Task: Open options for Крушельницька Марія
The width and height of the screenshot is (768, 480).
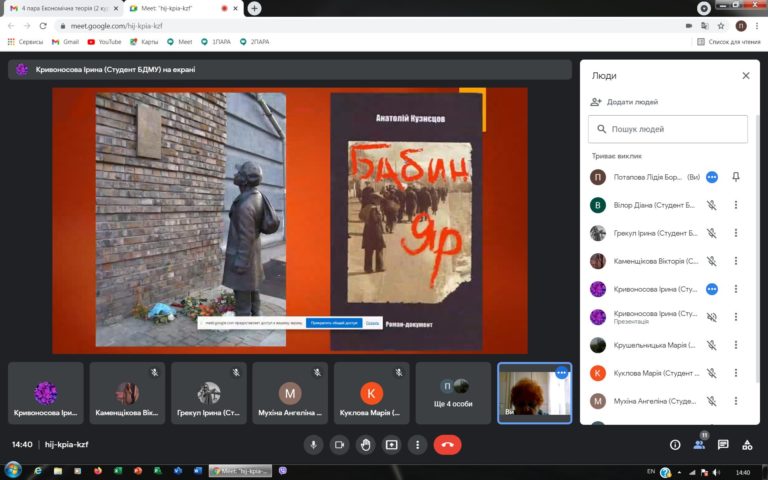Action: tap(736, 345)
